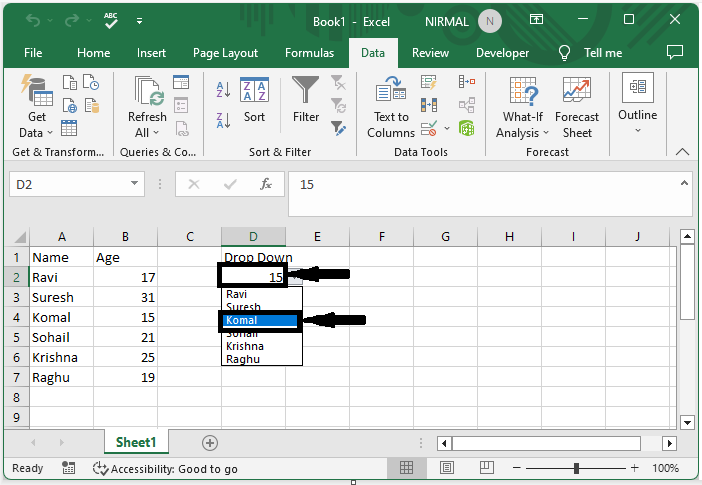Collapse the ribbon with the chevron
Screen dimensions: 702x485
(683, 152)
